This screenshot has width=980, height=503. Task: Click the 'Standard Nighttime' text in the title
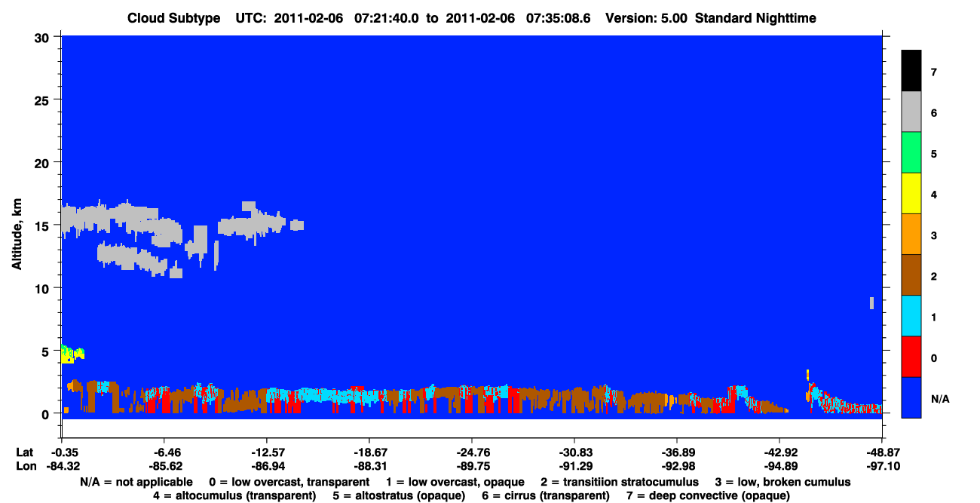click(756, 18)
